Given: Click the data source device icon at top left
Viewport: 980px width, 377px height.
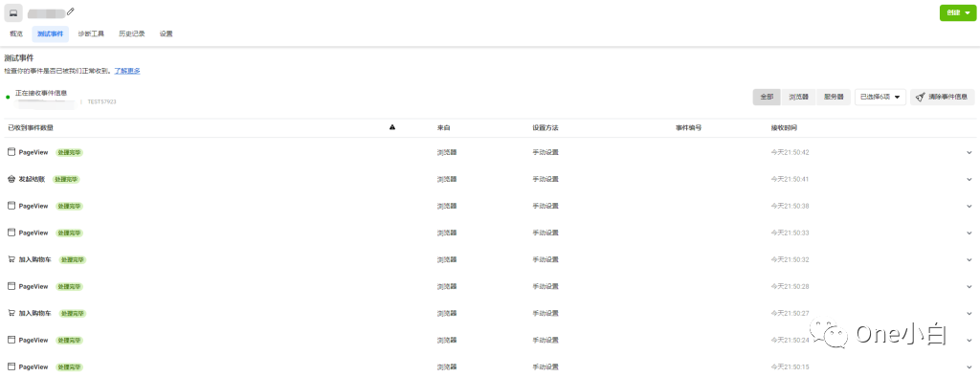Looking at the screenshot, I should tap(13, 13).
